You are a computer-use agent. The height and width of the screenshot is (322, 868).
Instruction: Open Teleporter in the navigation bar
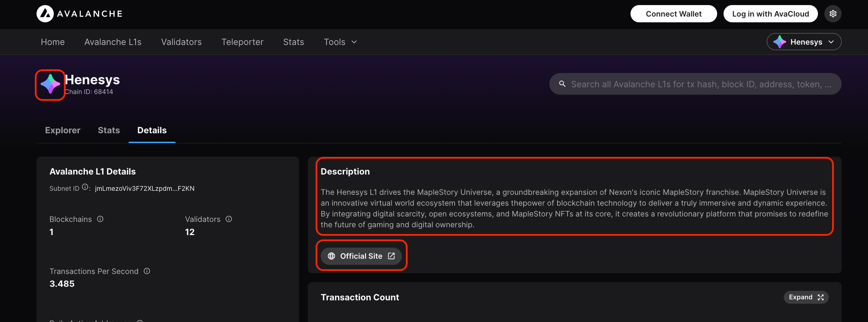pyautogui.click(x=242, y=42)
